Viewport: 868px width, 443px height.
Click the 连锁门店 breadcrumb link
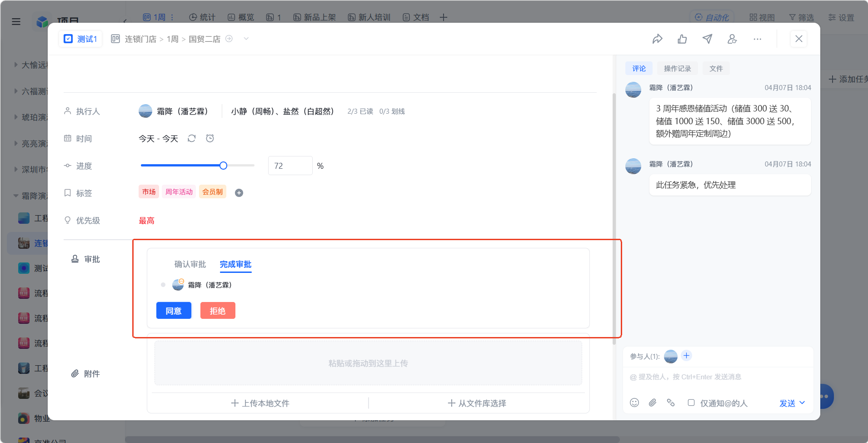(140, 39)
